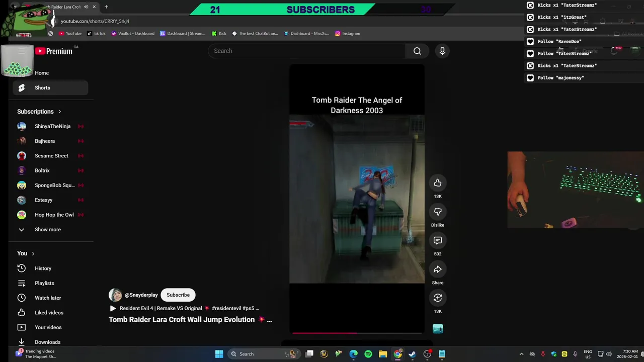Open the Sesame Street channel
644x362 pixels.
(50, 156)
